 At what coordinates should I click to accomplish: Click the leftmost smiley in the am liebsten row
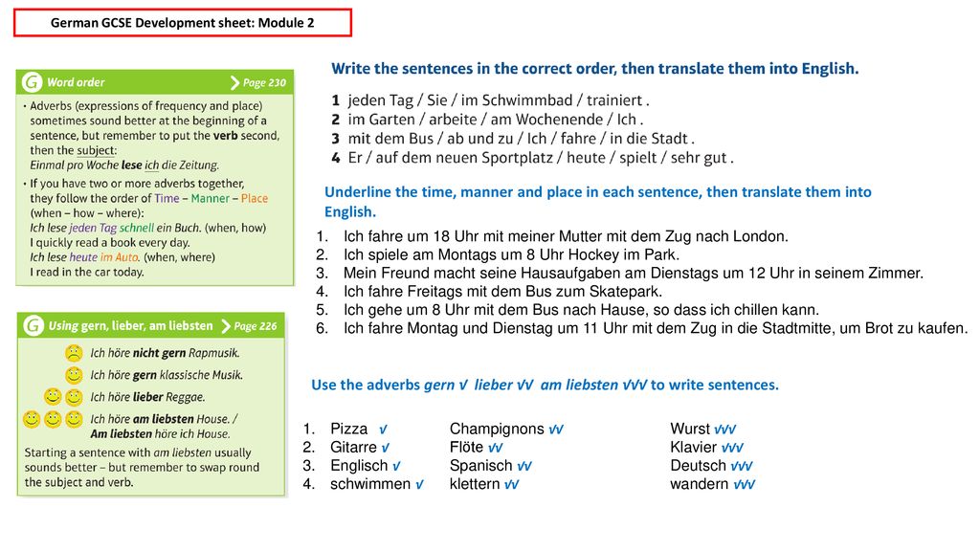tap(32, 419)
